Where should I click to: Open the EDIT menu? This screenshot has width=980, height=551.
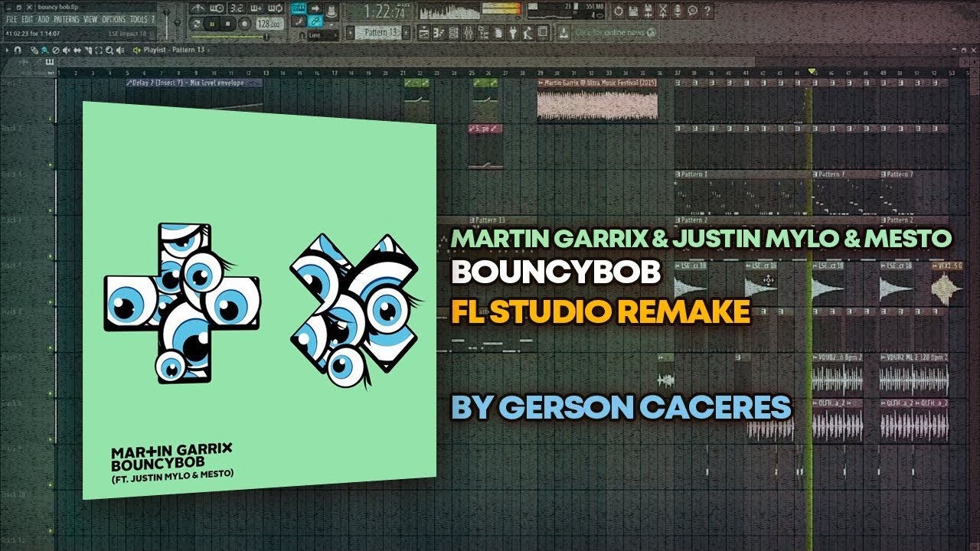(x=28, y=19)
